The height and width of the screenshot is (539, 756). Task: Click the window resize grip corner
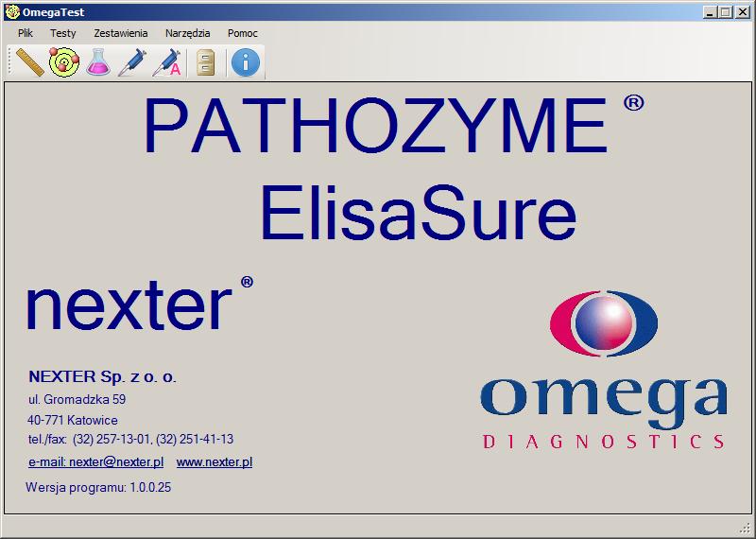click(x=746, y=528)
